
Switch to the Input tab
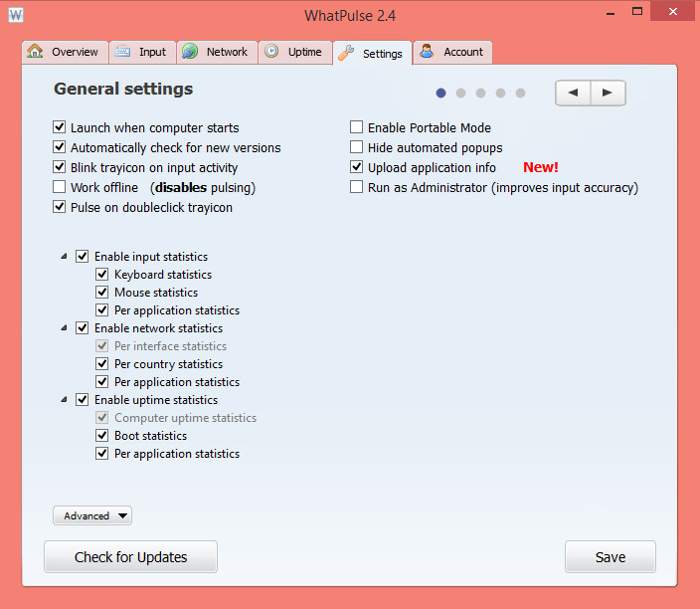[142, 52]
